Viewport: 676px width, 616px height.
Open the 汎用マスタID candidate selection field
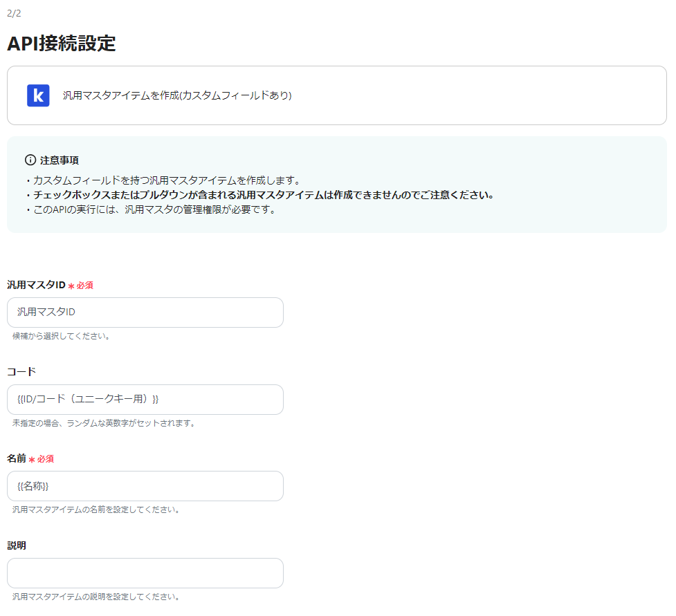point(144,312)
